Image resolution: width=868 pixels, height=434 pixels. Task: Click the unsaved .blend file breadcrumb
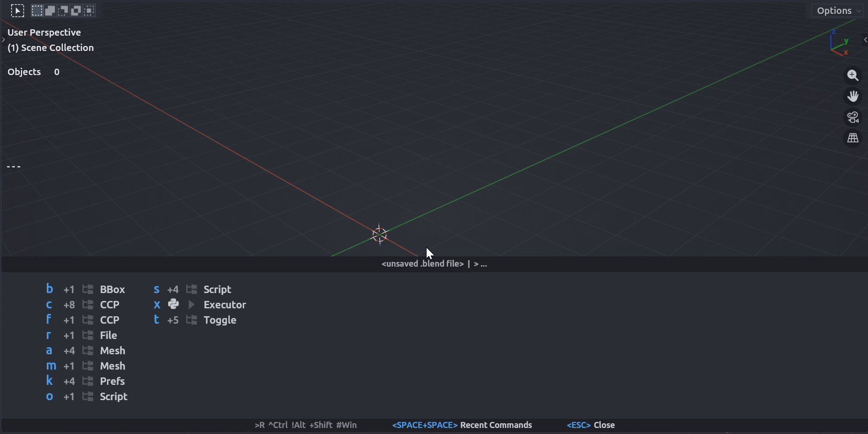point(422,263)
